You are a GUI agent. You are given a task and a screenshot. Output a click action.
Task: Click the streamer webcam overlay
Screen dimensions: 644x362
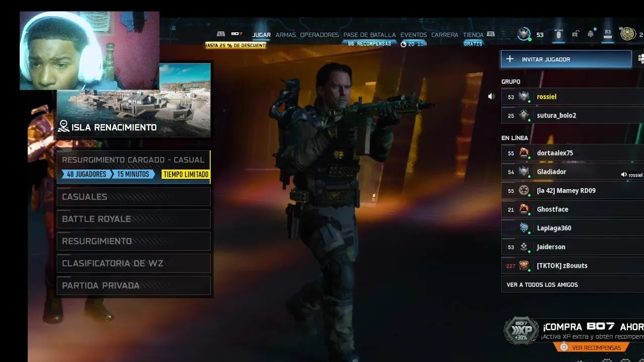pyautogui.click(x=90, y=50)
